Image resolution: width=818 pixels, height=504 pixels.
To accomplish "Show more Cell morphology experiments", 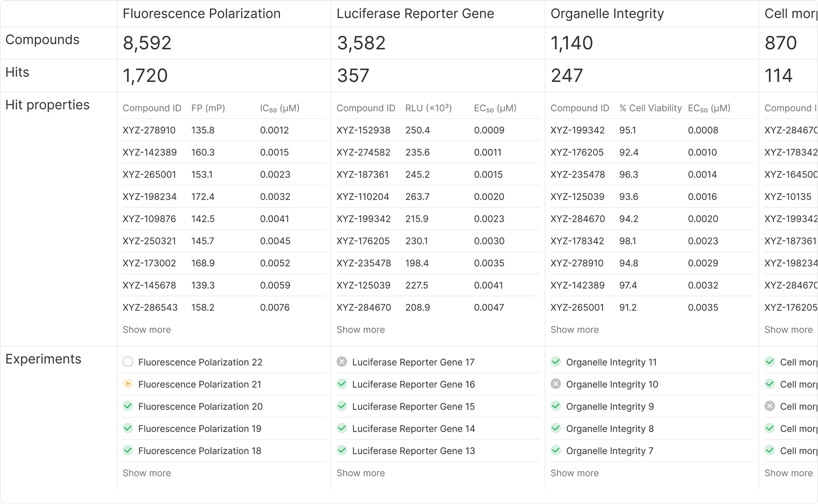I will click(x=789, y=473).
